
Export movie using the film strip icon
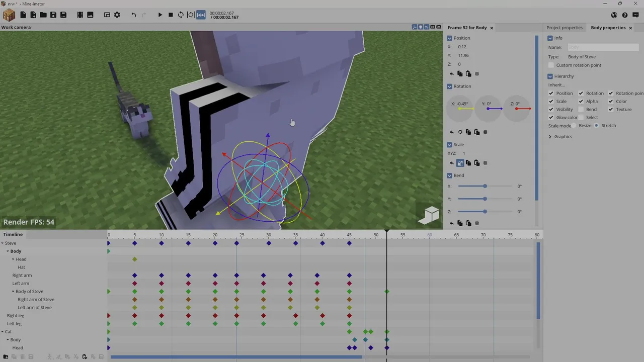(80, 15)
